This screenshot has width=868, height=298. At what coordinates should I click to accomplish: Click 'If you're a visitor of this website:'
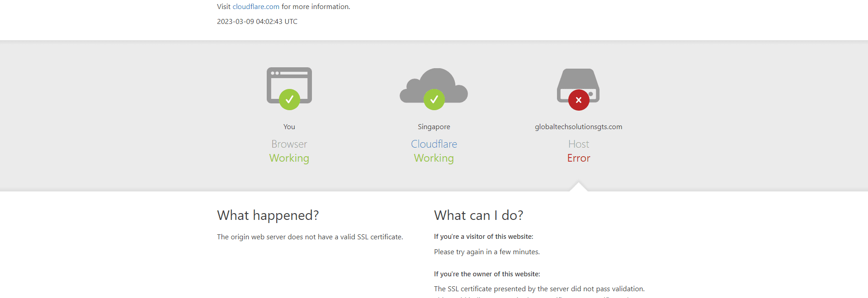[484, 237]
